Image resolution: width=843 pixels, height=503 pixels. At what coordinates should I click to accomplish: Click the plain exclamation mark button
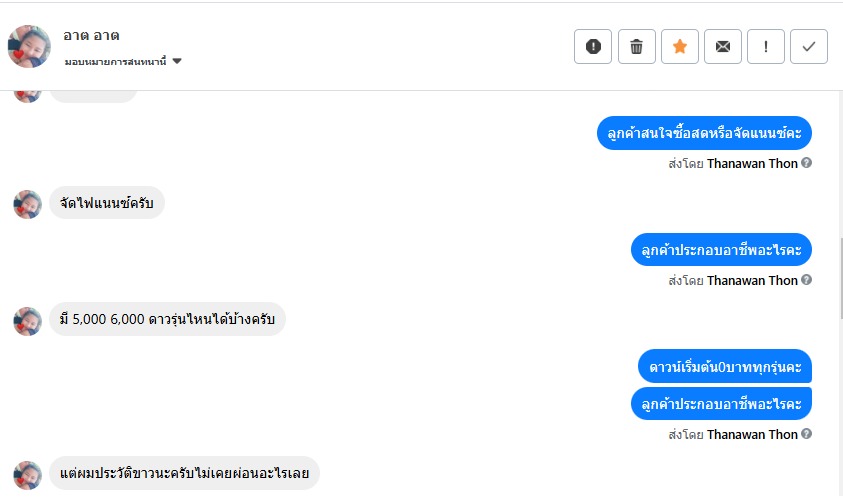click(x=765, y=47)
